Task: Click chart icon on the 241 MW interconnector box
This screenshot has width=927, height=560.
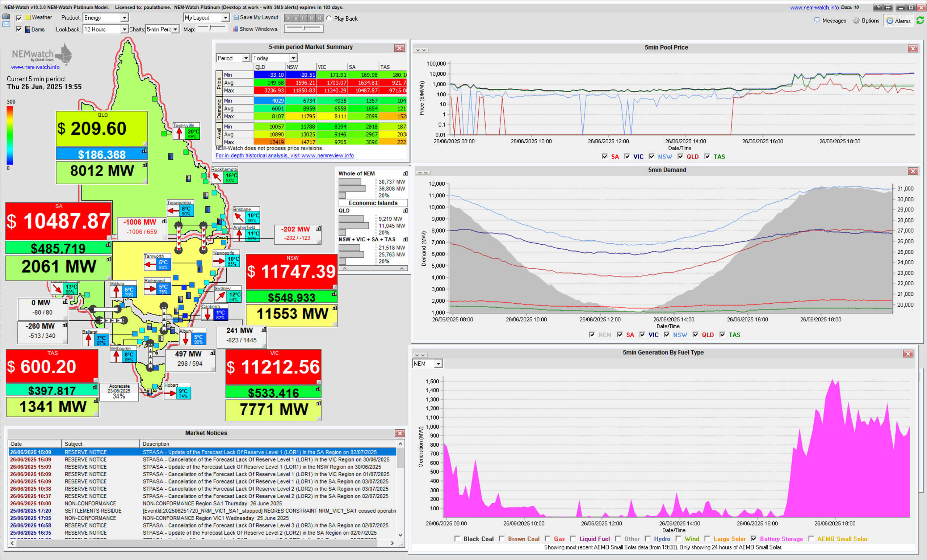Action: 264,330
